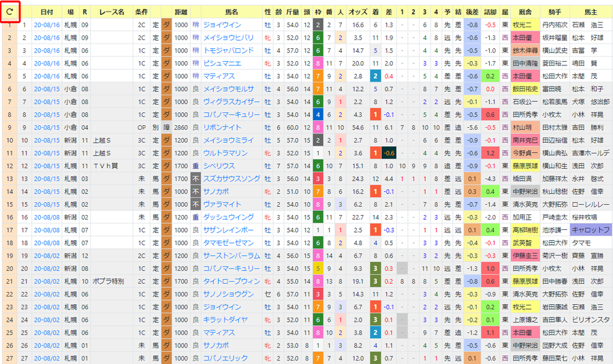Click jockey cell 藤田菜七
This screenshot has height=364, width=613.
click(x=554, y=358)
